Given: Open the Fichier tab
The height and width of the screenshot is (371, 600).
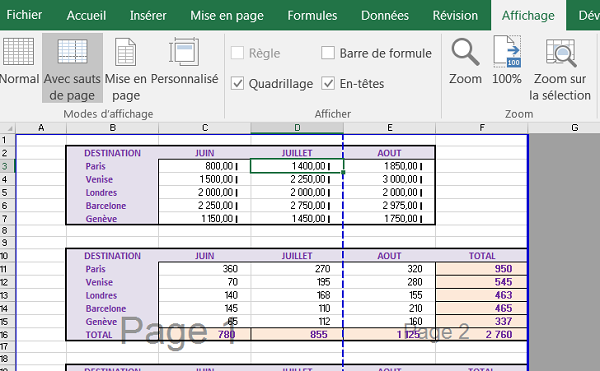Looking at the screenshot, I should tap(24, 15).
